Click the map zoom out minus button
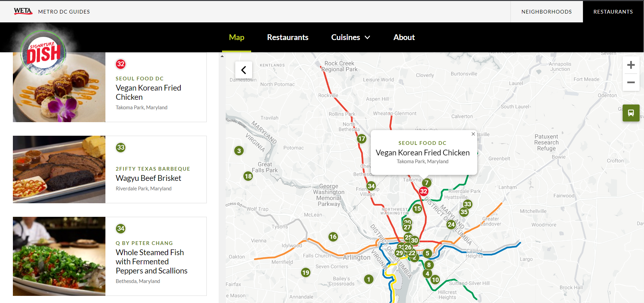The image size is (644, 303). (631, 82)
